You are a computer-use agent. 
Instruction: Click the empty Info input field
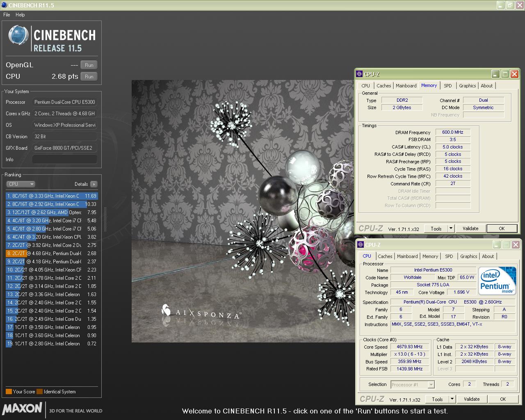(65, 160)
